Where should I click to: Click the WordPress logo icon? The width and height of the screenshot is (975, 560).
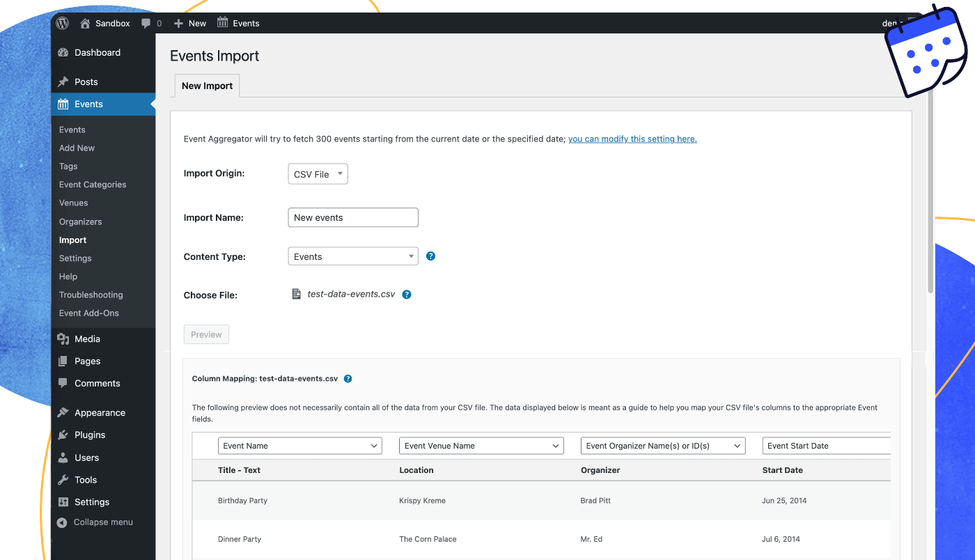click(63, 23)
